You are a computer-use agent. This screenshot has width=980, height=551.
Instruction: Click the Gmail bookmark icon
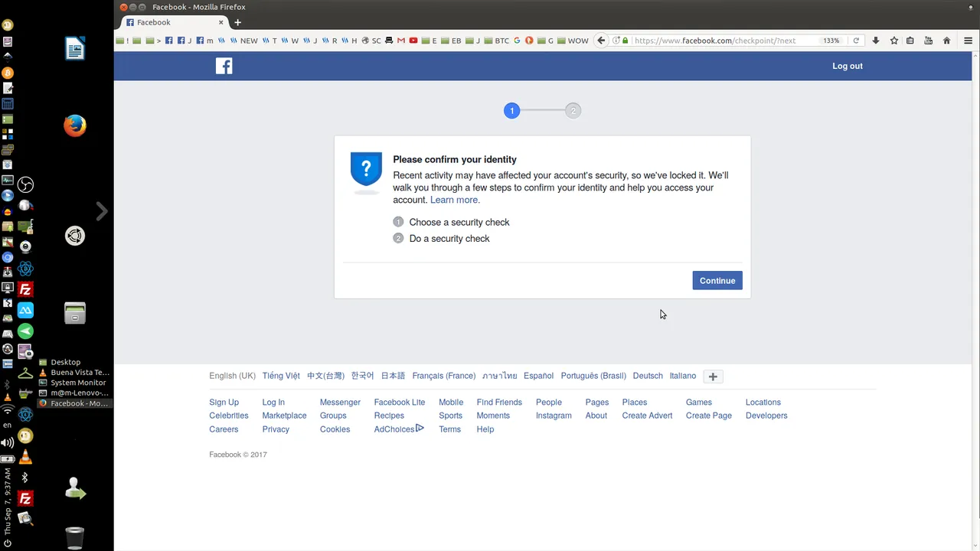(x=400, y=41)
